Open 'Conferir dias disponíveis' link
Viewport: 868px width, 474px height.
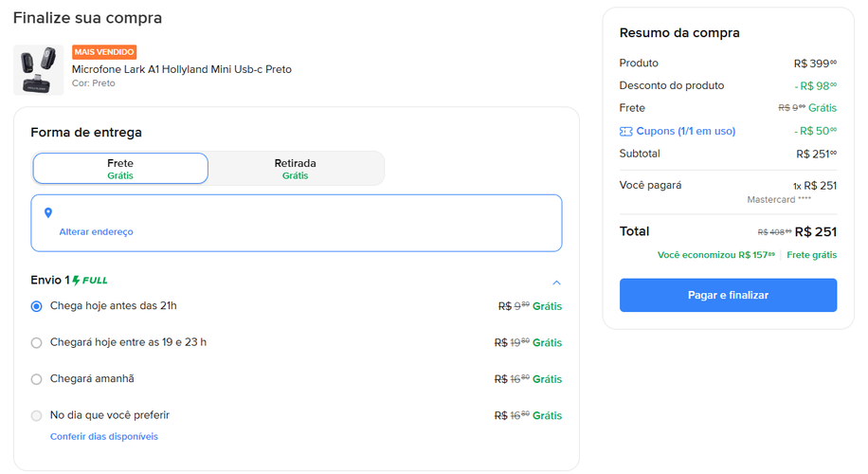104,436
